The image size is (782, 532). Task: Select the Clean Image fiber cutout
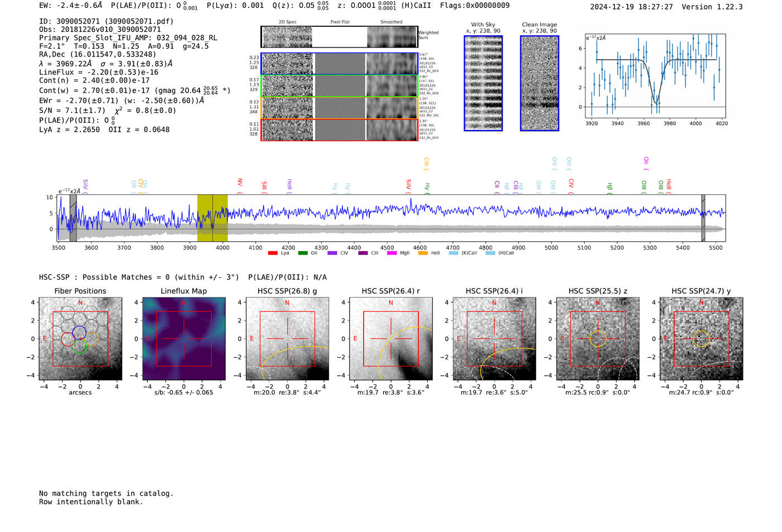point(540,83)
